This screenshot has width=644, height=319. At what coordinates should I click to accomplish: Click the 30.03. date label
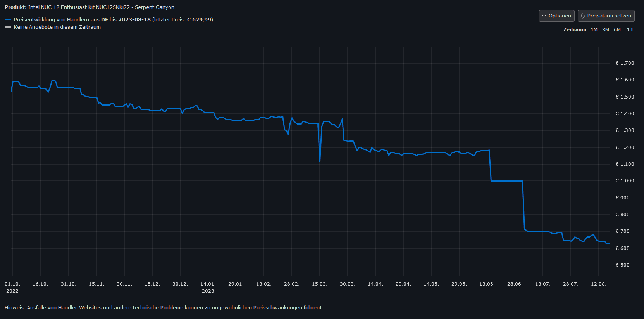[348, 284]
